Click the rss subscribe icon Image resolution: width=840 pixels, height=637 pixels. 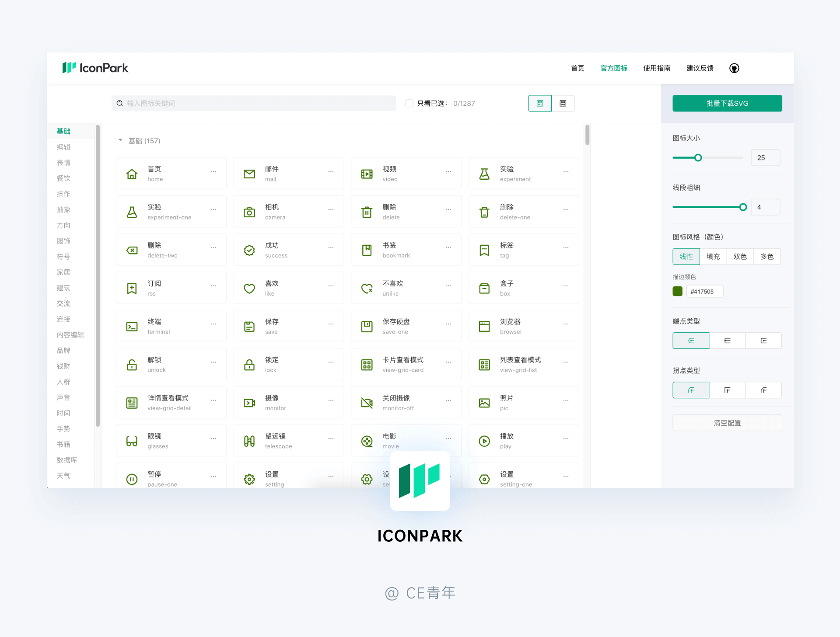click(x=132, y=288)
